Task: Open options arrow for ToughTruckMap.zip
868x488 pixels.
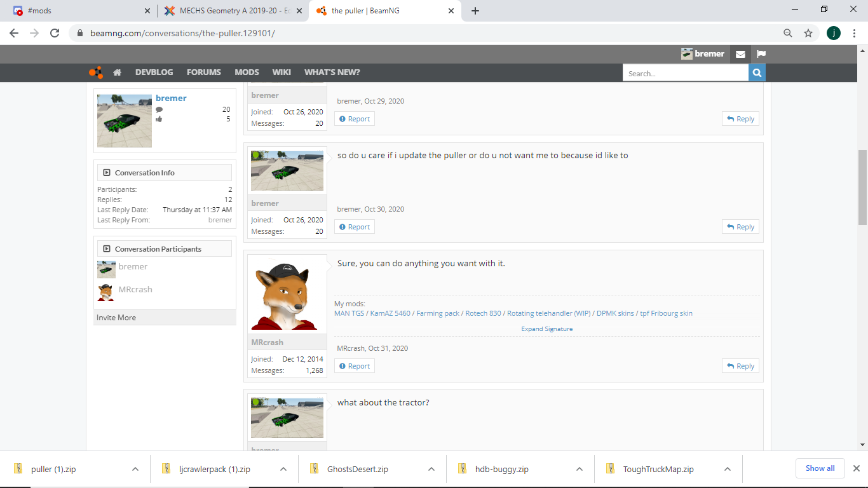Action: [x=728, y=469]
